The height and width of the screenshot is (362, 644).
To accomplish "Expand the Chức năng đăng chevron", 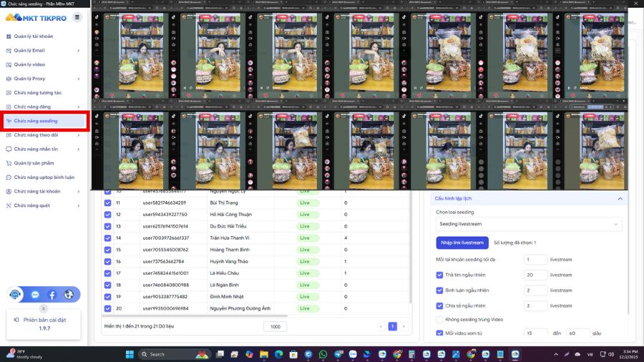I will tap(79, 107).
